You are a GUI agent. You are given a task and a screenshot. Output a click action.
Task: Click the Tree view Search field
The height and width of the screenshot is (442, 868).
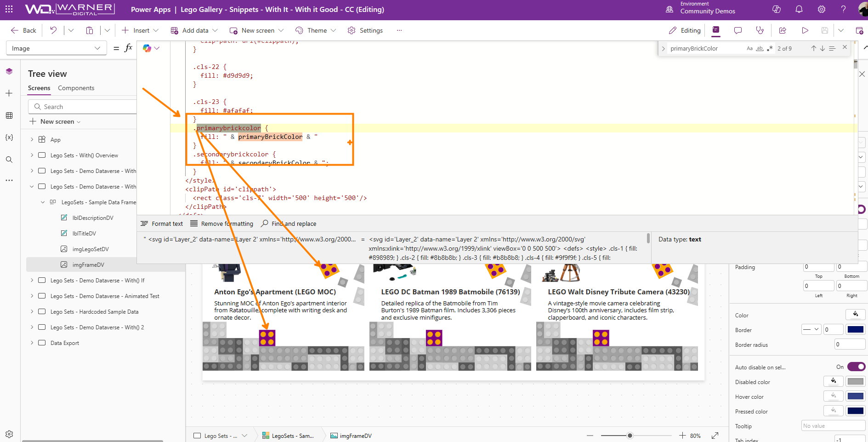coord(83,107)
